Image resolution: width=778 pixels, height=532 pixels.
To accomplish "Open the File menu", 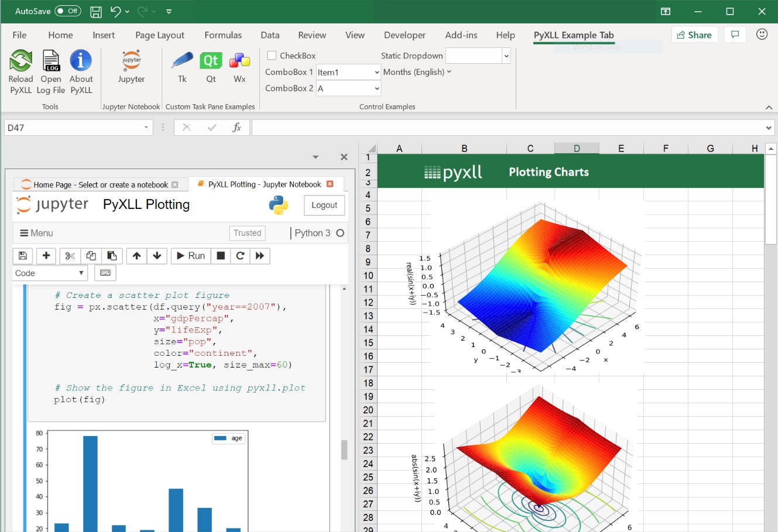I will click(19, 35).
